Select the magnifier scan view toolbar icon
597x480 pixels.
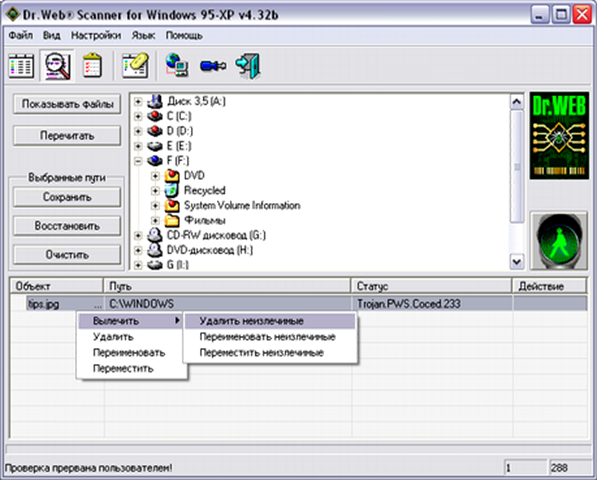(57, 66)
